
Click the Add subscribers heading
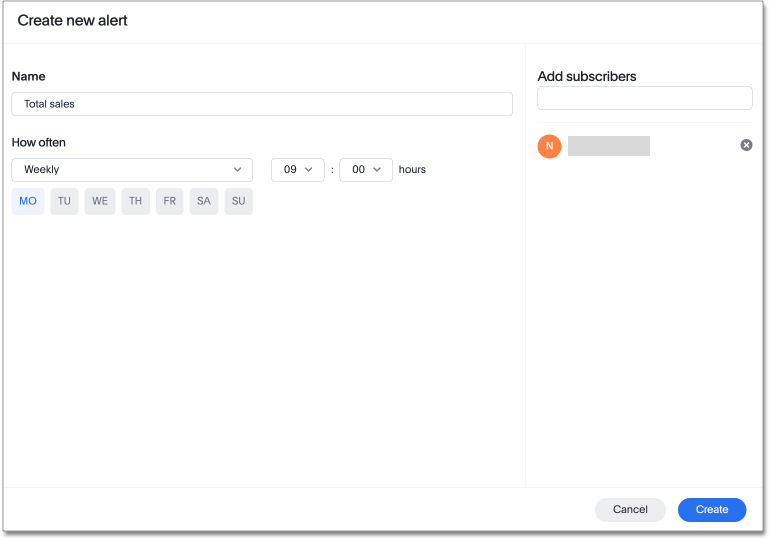pyautogui.click(x=587, y=76)
